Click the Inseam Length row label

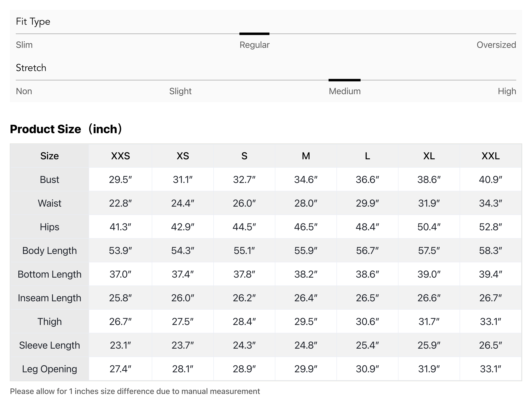[x=49, y=298]
